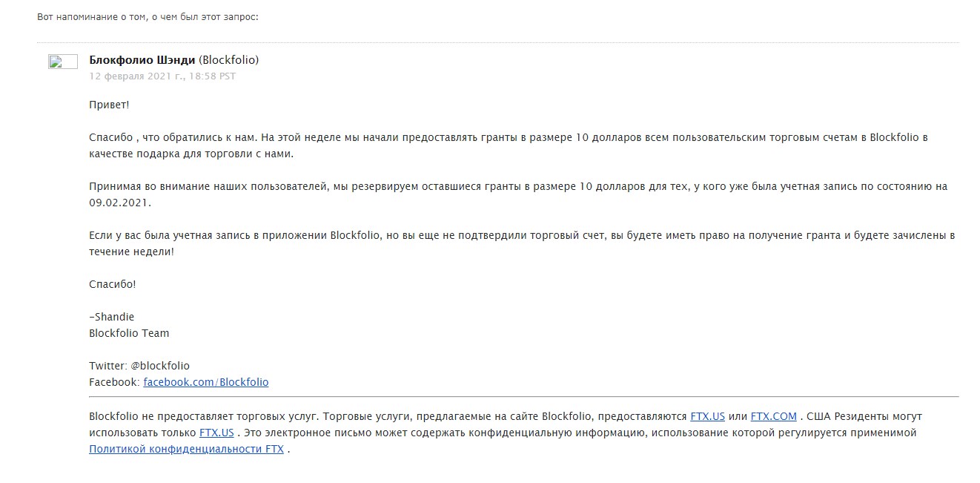This screenshot has width=980, height=483.
Task: Click the -Shandie signature line
Action: pyautogui.click(x=111, y=317)
